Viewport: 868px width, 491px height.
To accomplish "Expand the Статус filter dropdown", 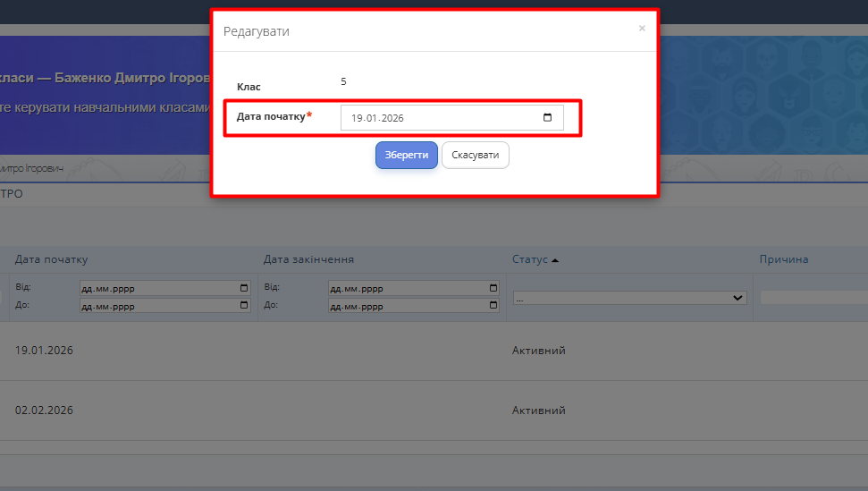I will 629,298.
